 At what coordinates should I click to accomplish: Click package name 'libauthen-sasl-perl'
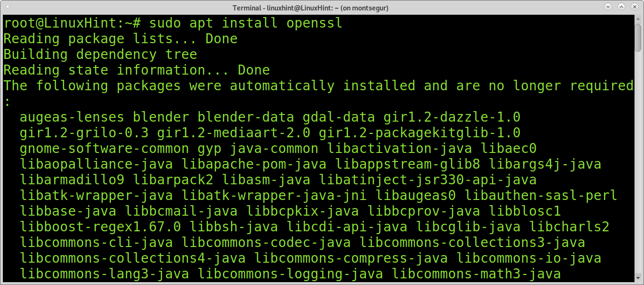point(541,195)
